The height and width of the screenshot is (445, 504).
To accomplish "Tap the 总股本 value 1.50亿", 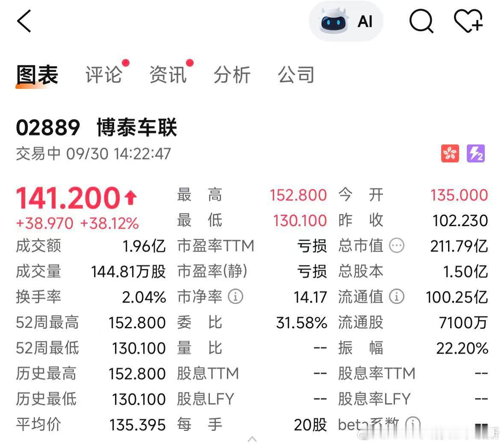I will [x=466, y=272].
